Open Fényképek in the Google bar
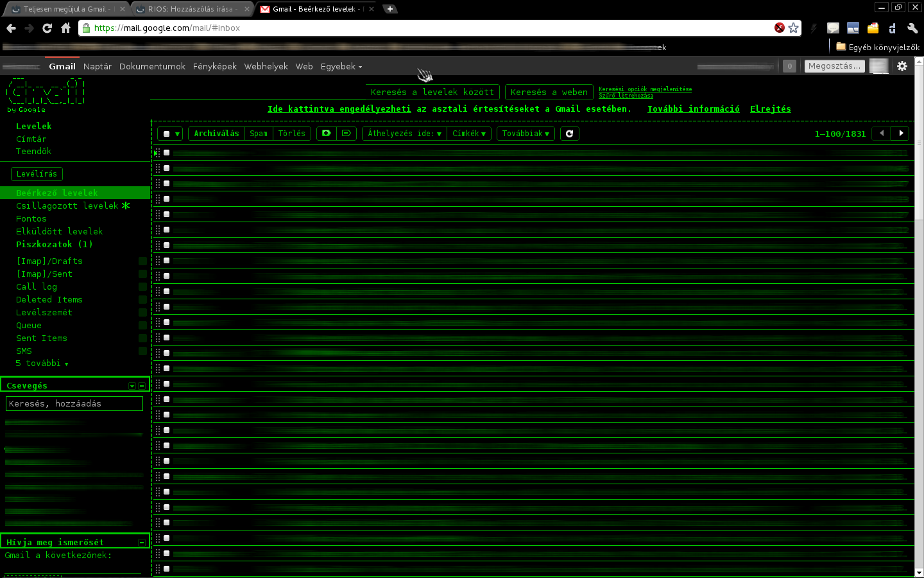924x578 pixels. pyautogui.click(x=215, y=66)
